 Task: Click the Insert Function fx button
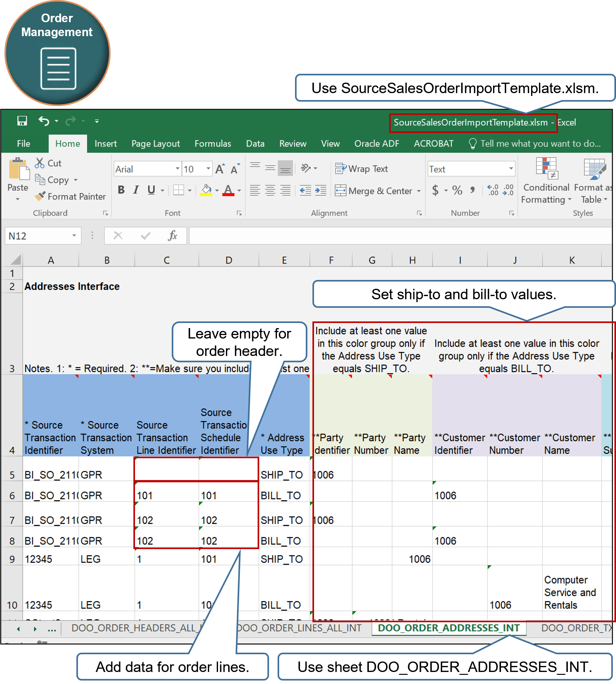pyautogui.click(x=172, y=236)
